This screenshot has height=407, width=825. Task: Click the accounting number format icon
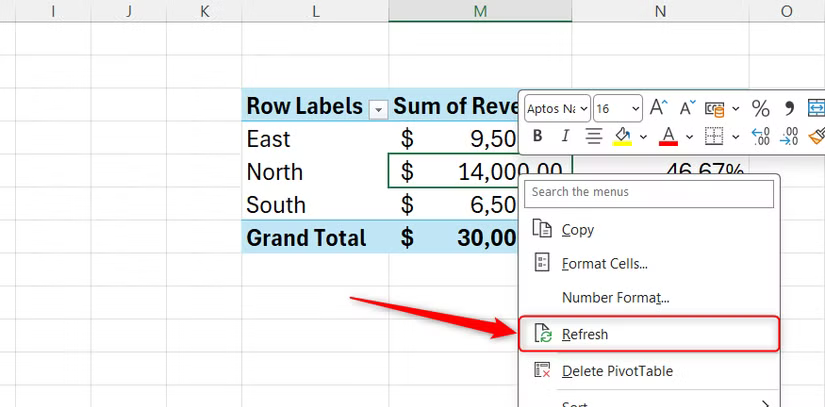pyautogui.click(x=715, y=108)
